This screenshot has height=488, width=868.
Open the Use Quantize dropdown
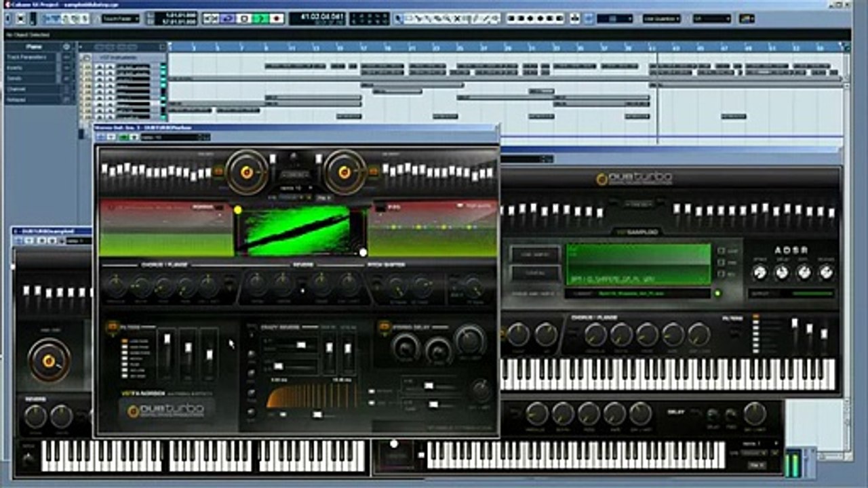(x=662, y=18)
